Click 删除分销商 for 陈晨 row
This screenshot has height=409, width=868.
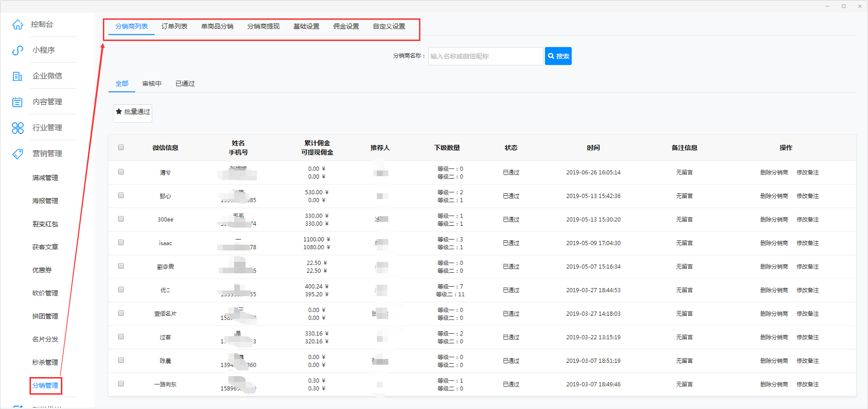tap(774, 361)
